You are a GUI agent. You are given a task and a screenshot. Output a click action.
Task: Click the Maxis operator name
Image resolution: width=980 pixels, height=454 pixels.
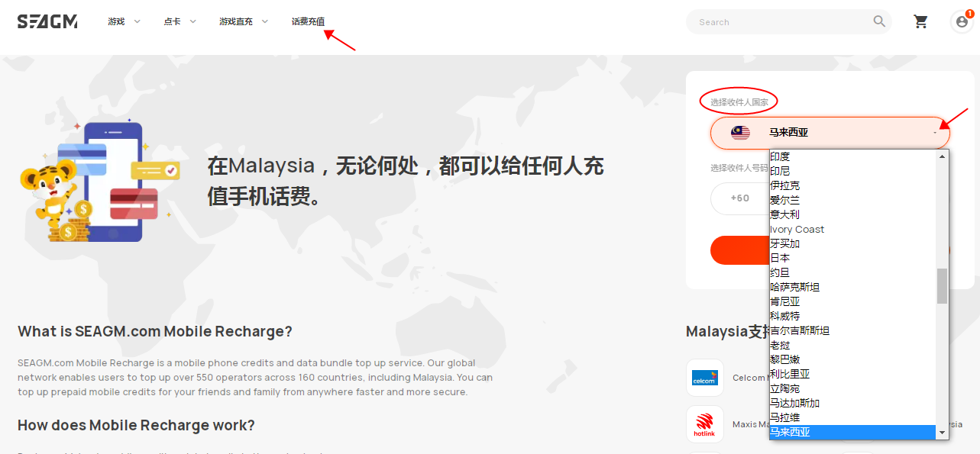coord(749,424)
